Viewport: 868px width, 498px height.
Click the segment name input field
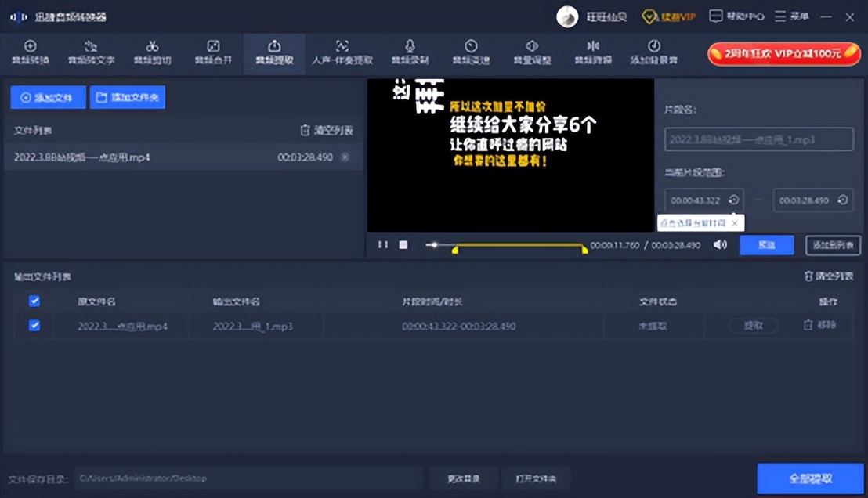(x=759, y=139)
